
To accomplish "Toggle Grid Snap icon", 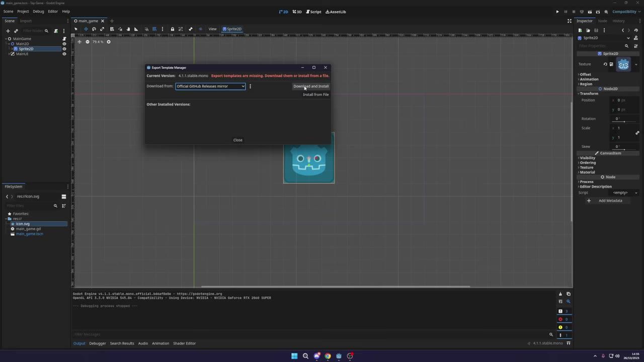I will pyautogui.click(x=154, y=29).
